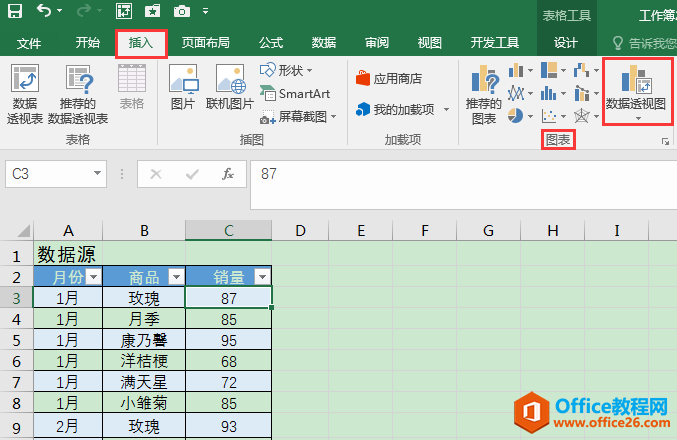Open the Name Box dropdown arrow
This screenshot has width=677, height=440.
click(97, 173)
